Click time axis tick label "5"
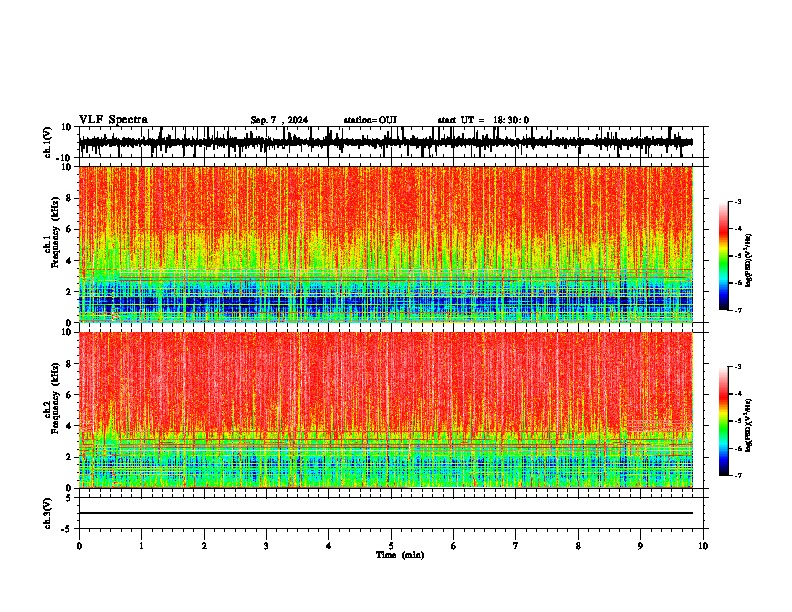Viewport: 792px width, 612px height. pyautogui.click(x=391, y=546)
